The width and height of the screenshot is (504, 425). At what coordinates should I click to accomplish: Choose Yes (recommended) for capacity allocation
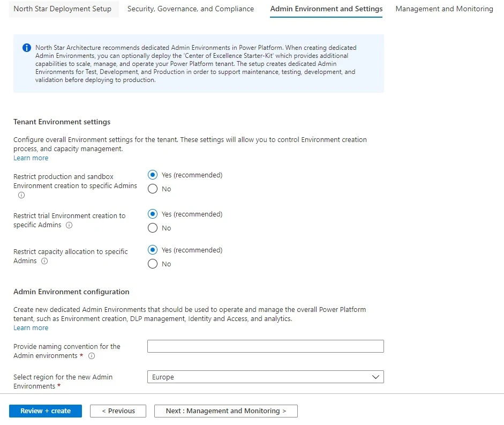pyautogui.click(x=153, y=250)
